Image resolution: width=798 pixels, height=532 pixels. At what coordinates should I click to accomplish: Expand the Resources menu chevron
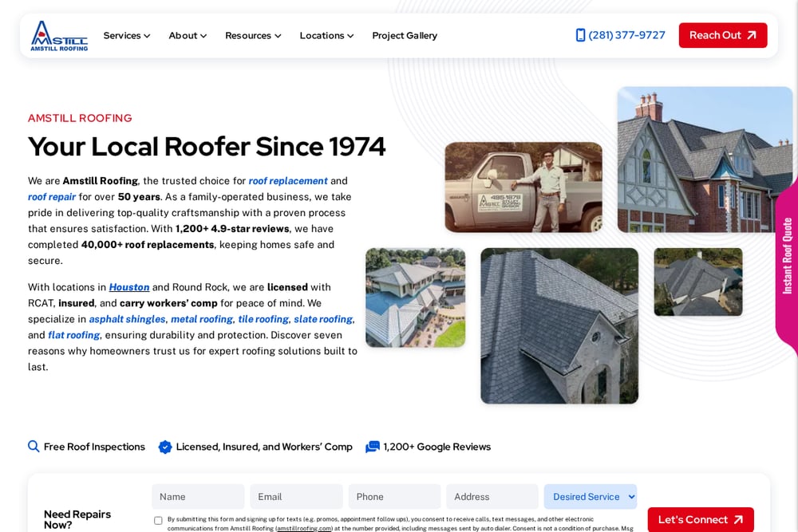pos(278,36)
